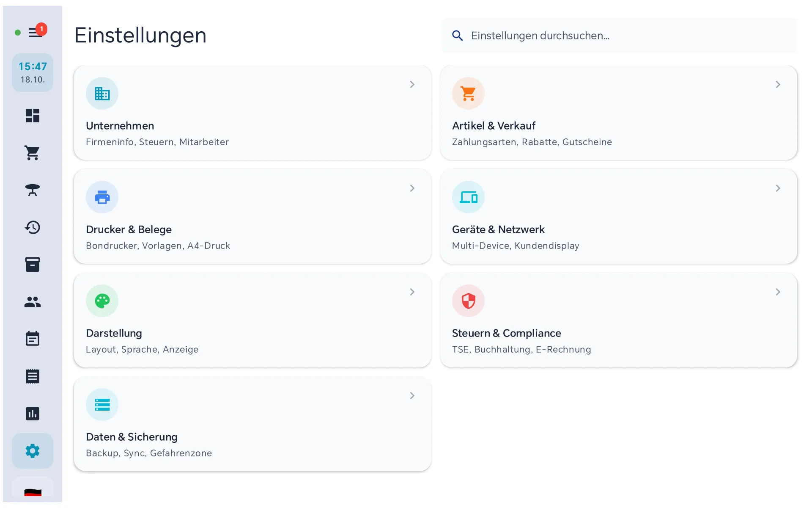Viewport: 812px width, 508px height.
Task: Expand the Darstellung card chevron
Action: click(x=412, y=292)
